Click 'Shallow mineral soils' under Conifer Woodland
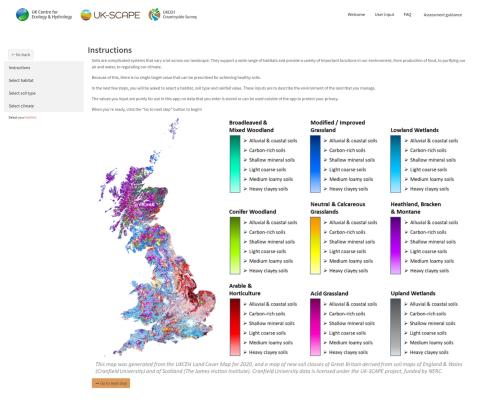Image resolution: width=480 pixels, height=408 pixels. (272, 242)
